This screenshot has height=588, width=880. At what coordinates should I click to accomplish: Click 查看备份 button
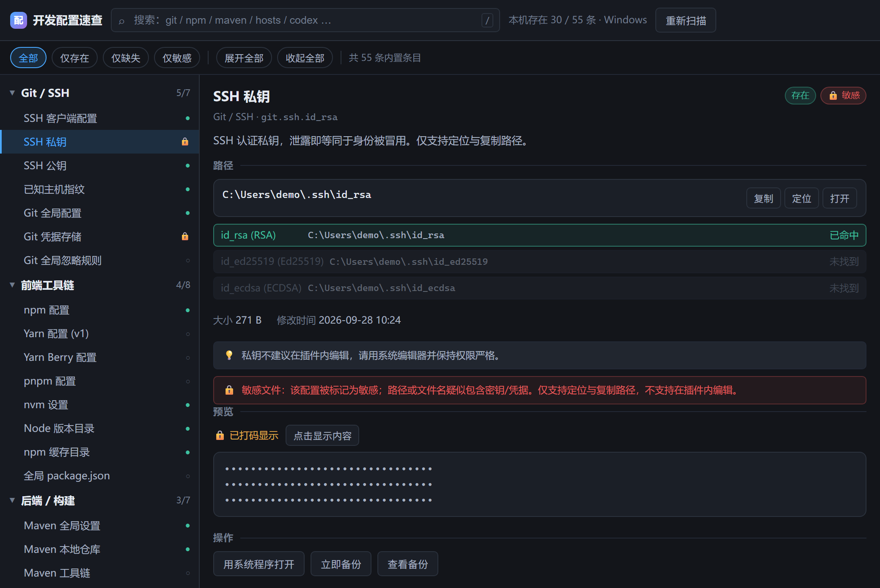click(x=408, y=564)
